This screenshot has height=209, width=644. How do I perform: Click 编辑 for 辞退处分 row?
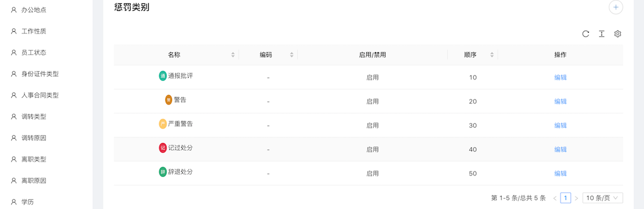(x=560, y=173)
